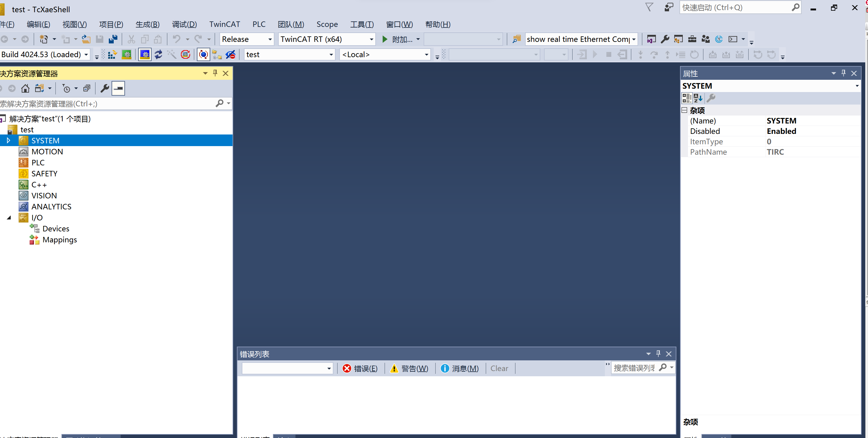Image resolution: width=868 pixels, height=438 pixels.
Task: Click the blue Config Mode icon
Action: click(x=145, y=55)
